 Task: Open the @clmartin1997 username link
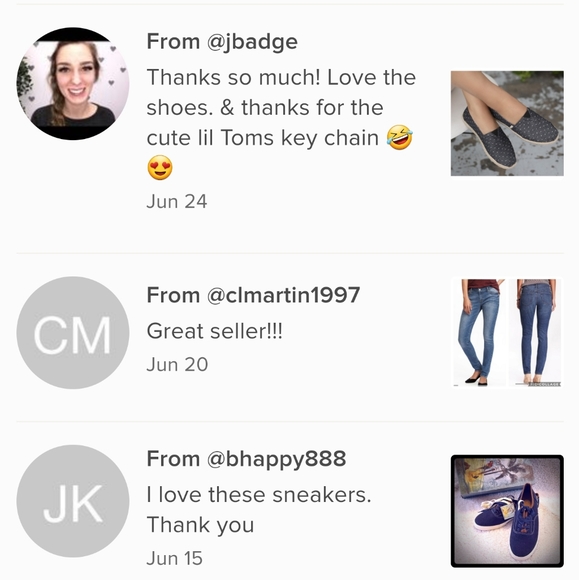(283, 295)
